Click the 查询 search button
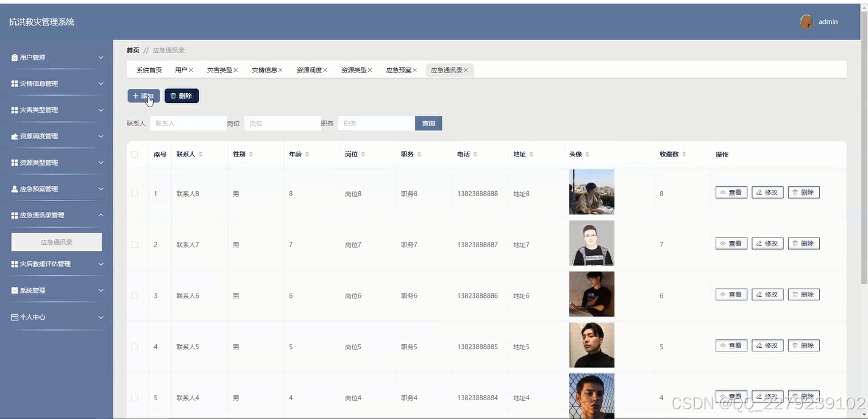868x419 pixels. tap(428, 123)
